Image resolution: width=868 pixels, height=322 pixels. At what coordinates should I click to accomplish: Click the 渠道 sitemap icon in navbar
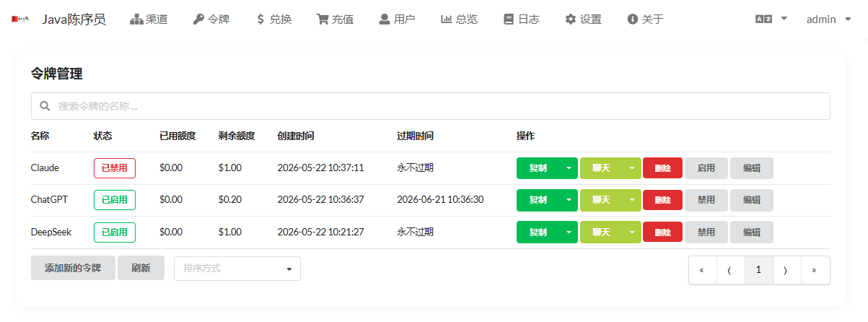pos(136,19)
